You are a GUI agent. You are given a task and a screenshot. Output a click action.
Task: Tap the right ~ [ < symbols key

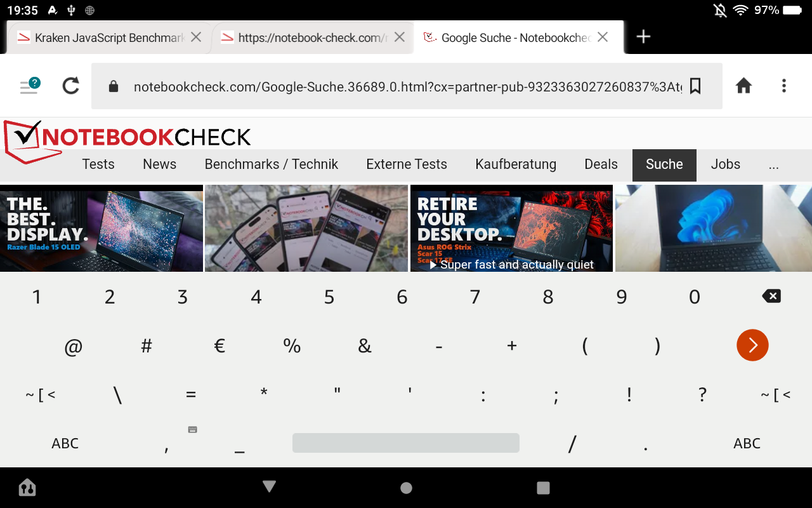(x=775, y=395)
